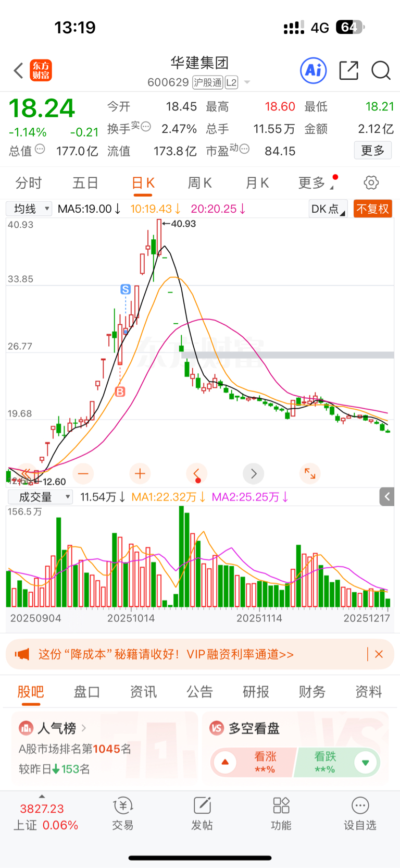Open the search magnifier icon

click(x=381, y=70)
